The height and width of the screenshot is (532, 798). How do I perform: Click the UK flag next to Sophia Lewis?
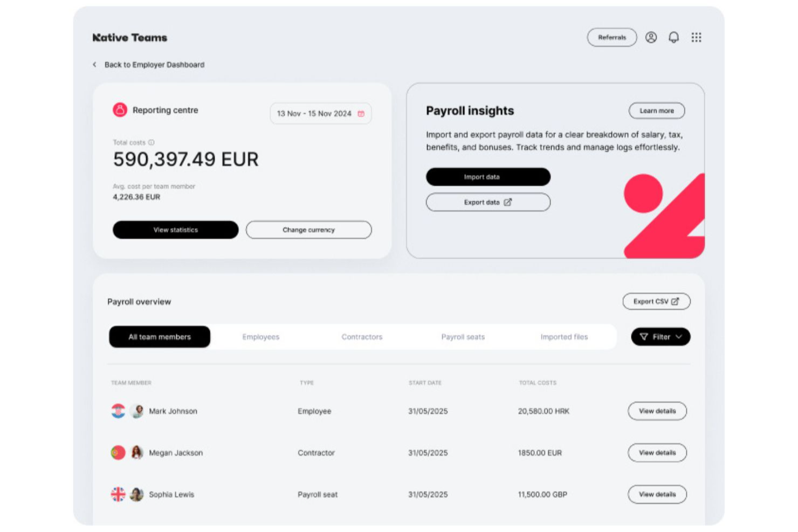click(118, 494)
